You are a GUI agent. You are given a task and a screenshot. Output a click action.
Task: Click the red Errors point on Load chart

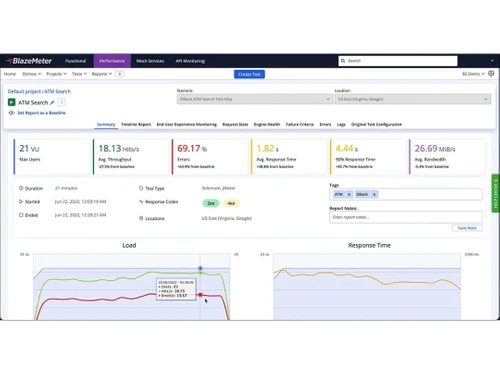200,295
